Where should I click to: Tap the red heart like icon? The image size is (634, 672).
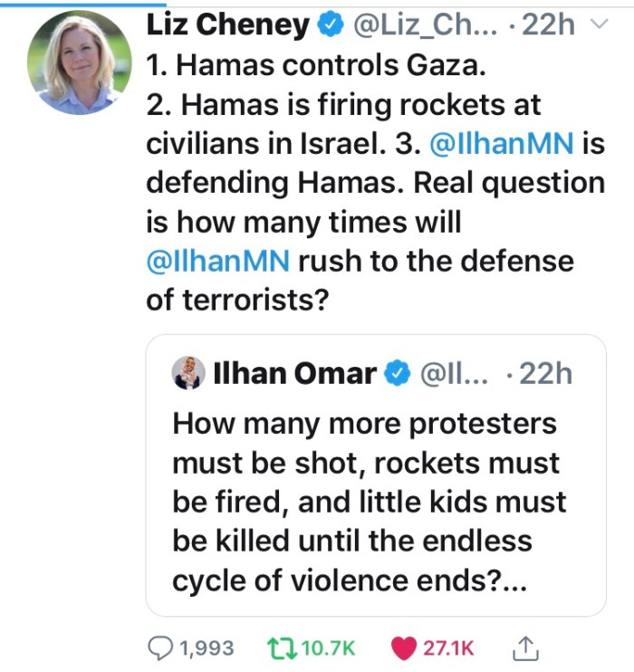pos(404,648)
